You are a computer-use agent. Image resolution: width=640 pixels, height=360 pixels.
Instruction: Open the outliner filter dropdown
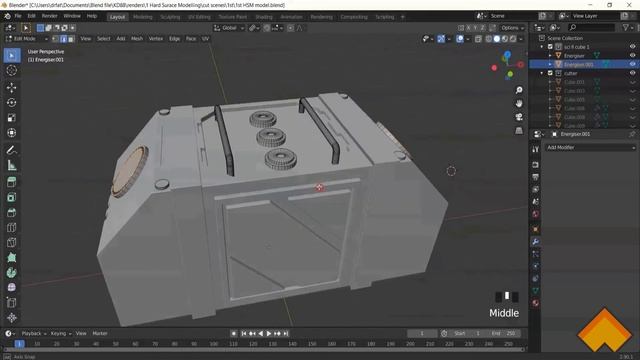[628, 28]
